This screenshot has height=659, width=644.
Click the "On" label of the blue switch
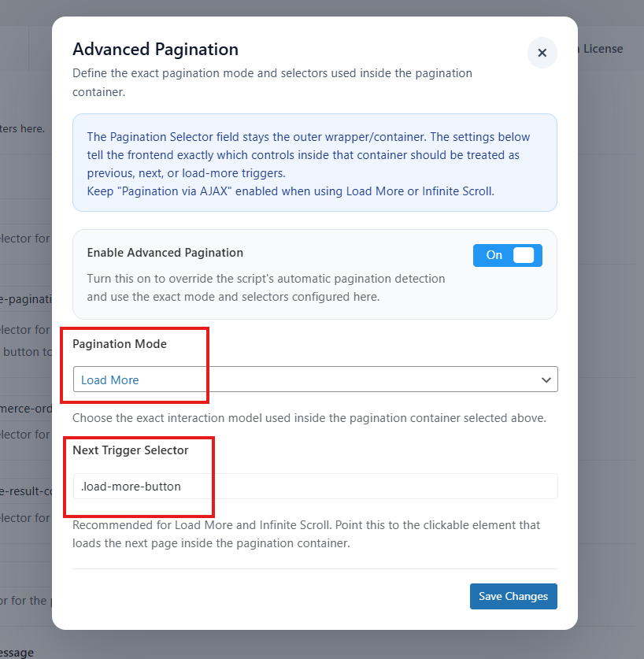(x=494, y=255)
